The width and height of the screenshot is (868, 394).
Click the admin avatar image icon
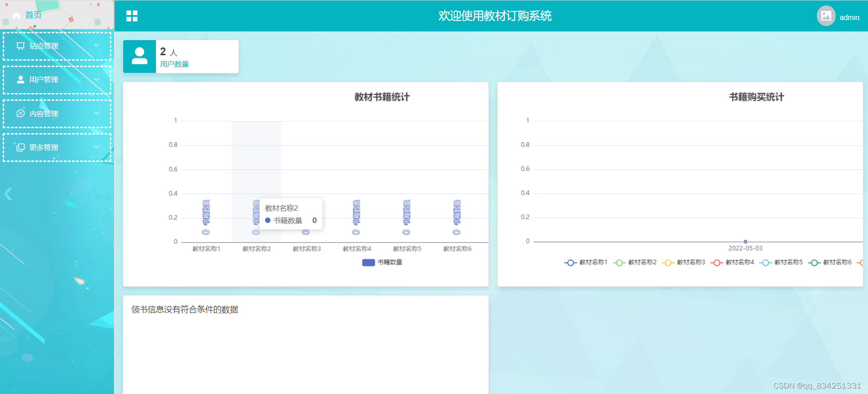pyautogui.click(x=826, y=16)
